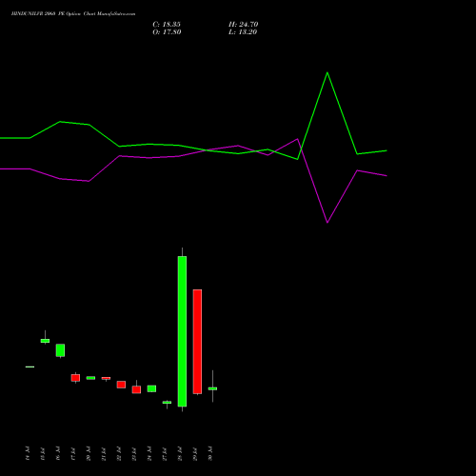476x476 pixels.
Task: Click the close value "C: 18.35"
Action: pyautogui.click(x=167, y=25)
